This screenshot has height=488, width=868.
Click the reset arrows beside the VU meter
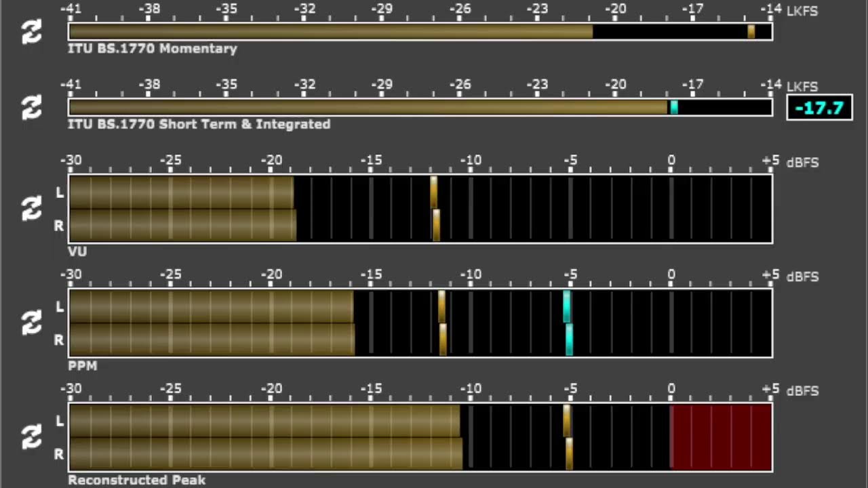click(x=32, y=209)
